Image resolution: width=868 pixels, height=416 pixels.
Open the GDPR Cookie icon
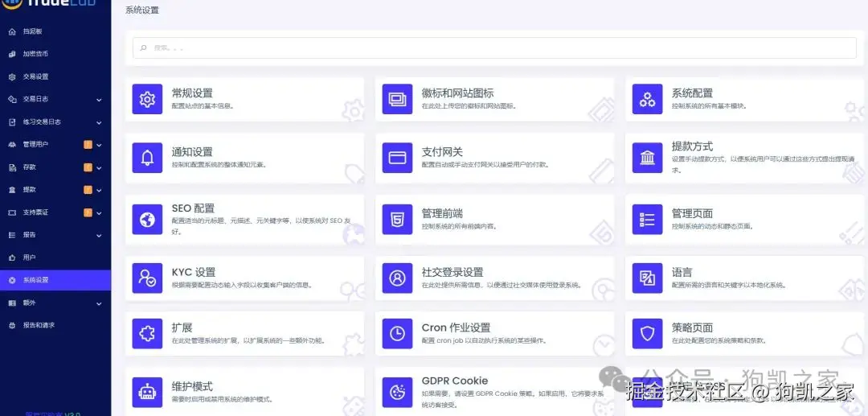click(x=398, y=392)
